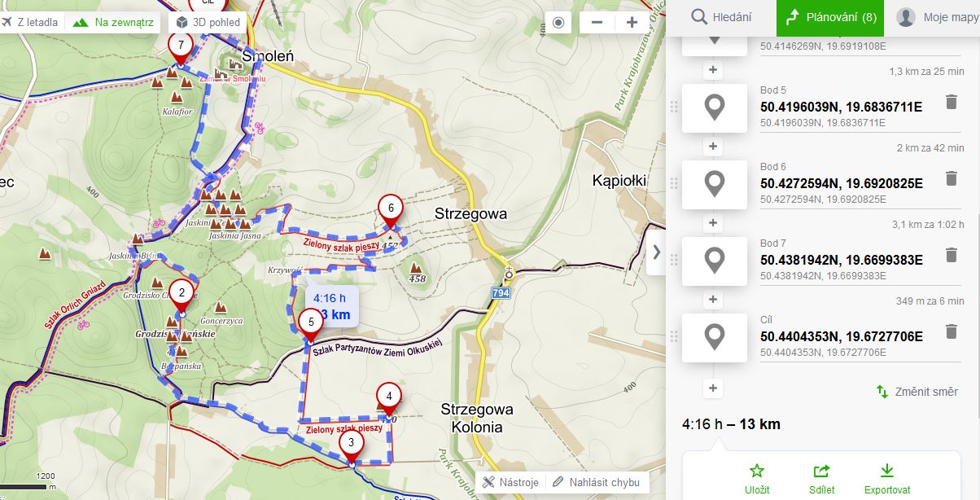Image resolution: width=980 pixels, height=500 pixels.
Task: Add waypoint above Bod 5
Action: [x=714, y=70]
